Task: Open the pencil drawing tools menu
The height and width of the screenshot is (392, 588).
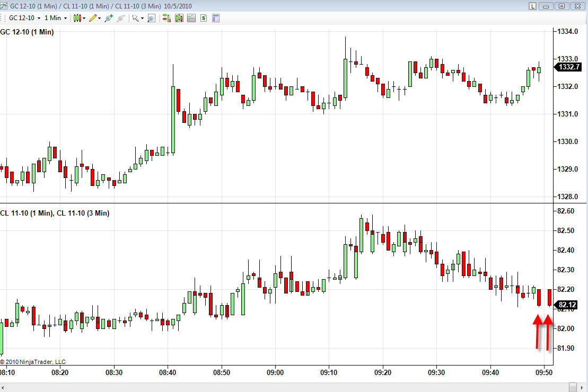Action: point(94,18)
